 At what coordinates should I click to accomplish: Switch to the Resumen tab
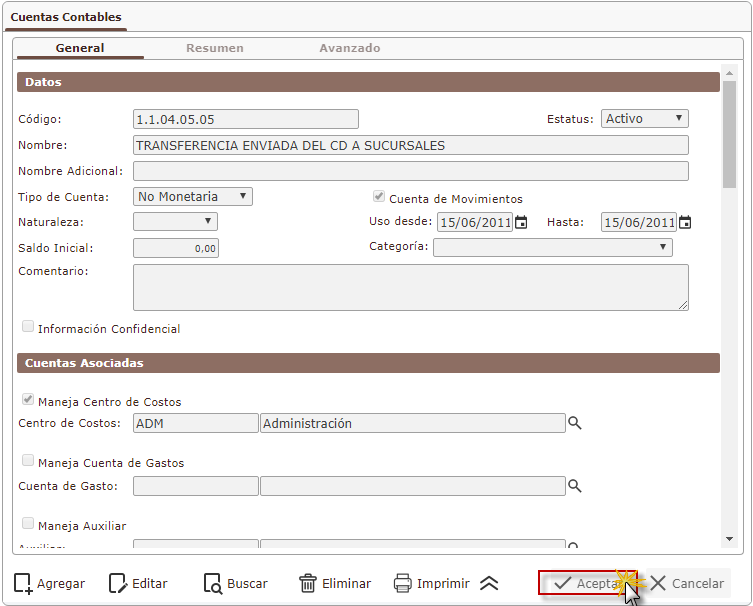pyautogui.click(x=215, y=48)
